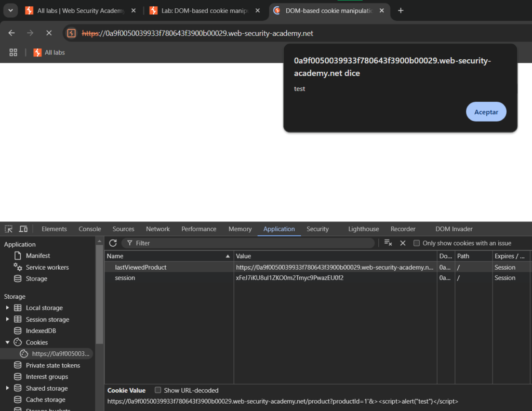Open the tab search dropdown arrow
532x411 pixels.
tap(10, 10)
